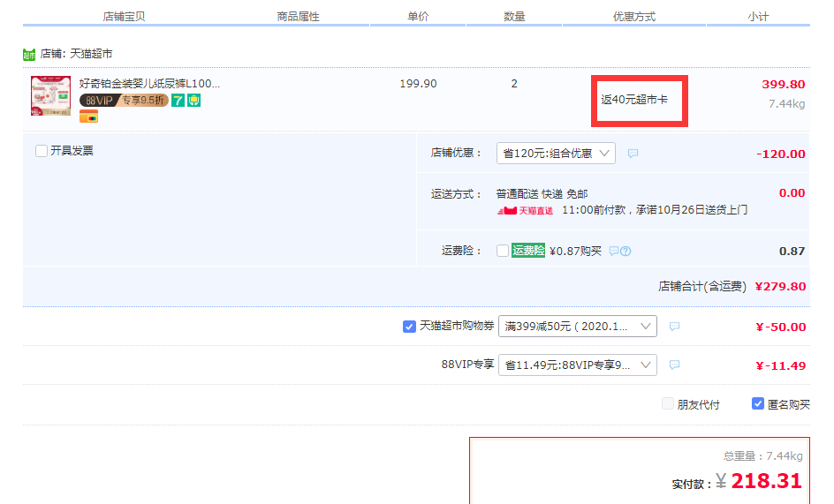
Task: Click the question mark help icon for 运费险
Action: [x=625, y=251]
